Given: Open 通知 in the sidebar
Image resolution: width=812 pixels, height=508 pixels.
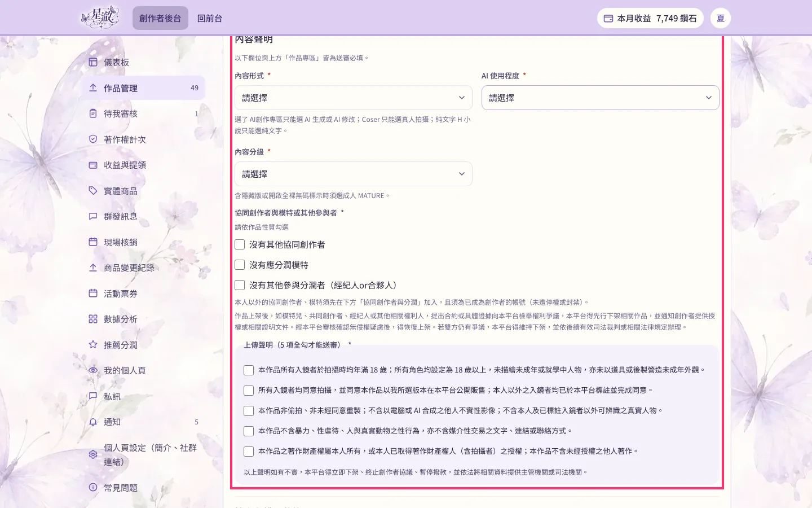Looking at the screenshot, I should (143, 422).
